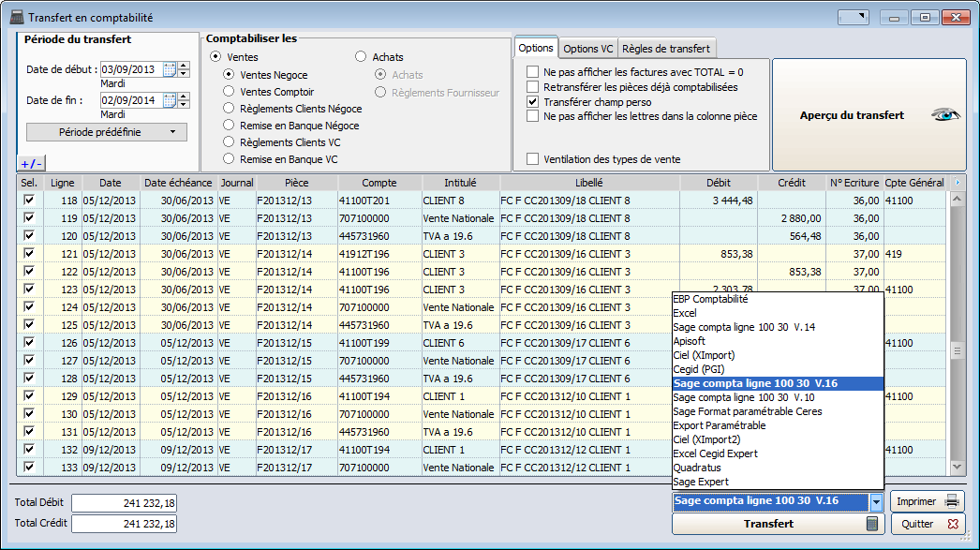Sort by the Compte column header
This screenshot has height=550, width=980.
tap(379, 183)
